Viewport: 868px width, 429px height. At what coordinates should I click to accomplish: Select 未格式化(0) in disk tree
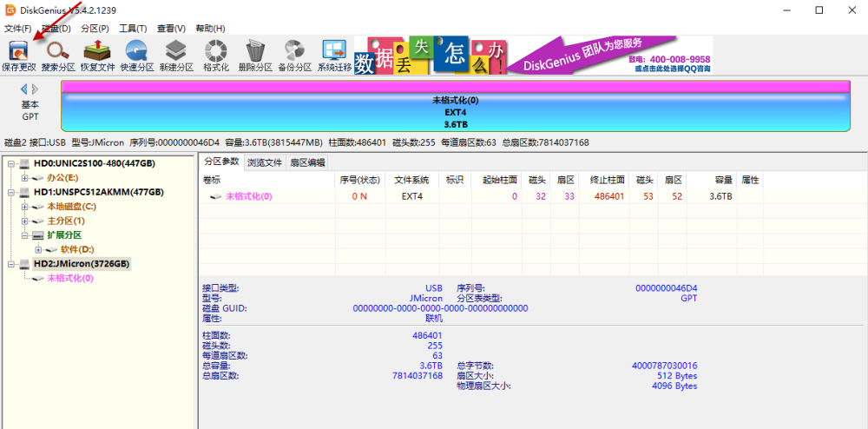pyautogui.click(x=70, y=279)
